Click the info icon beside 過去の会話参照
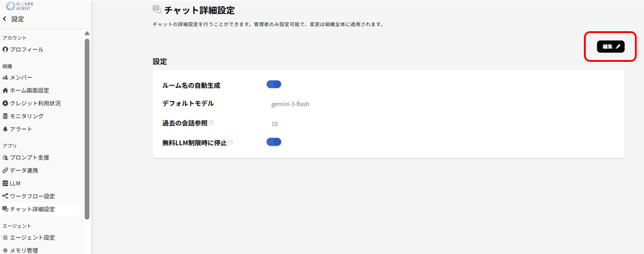 [211, 122]
